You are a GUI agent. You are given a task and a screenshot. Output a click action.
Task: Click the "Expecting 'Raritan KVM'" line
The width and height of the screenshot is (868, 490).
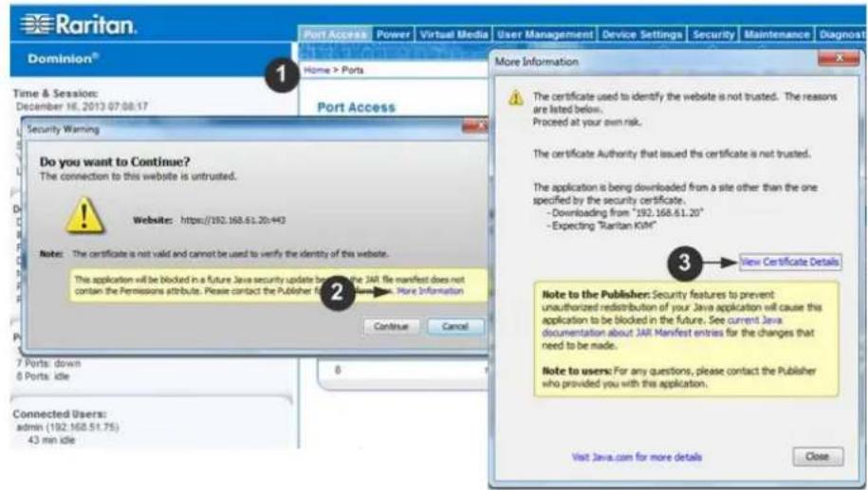click(x=602, y=226)
